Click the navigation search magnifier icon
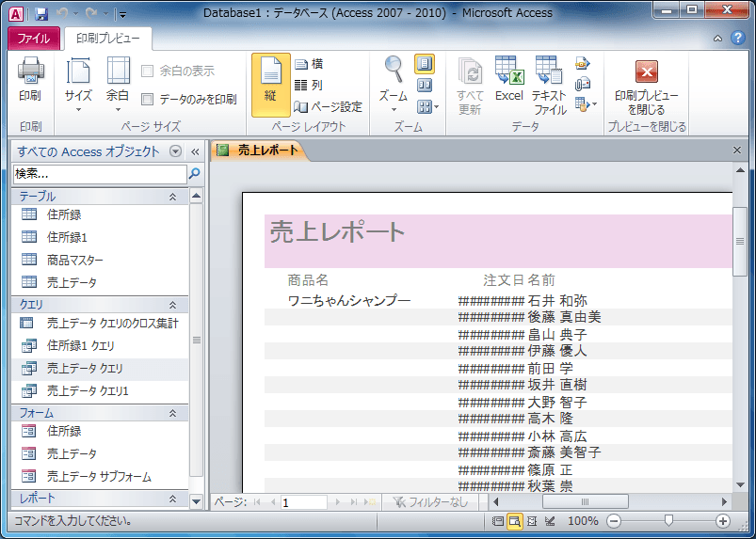Screen dimensions: 756x539 [194, 173]
